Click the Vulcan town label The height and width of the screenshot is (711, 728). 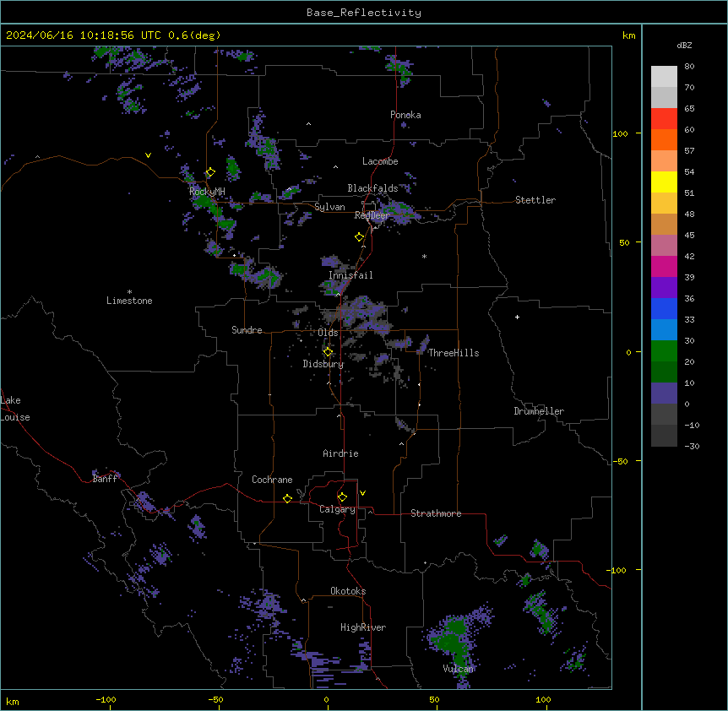click(459, 668)
